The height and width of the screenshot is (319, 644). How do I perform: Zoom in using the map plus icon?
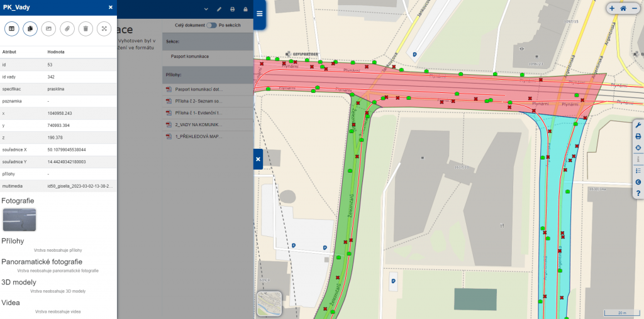612,9
